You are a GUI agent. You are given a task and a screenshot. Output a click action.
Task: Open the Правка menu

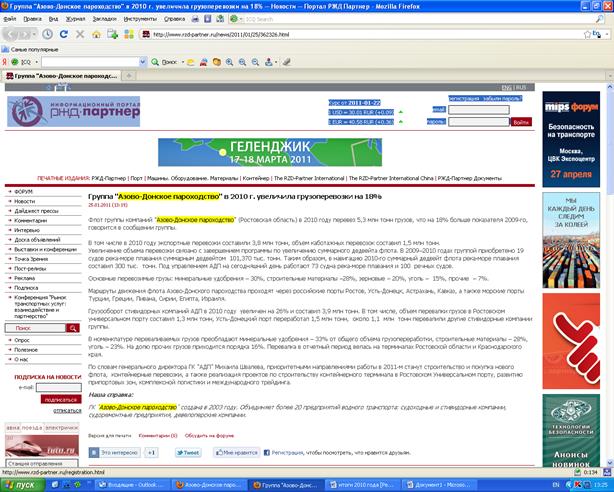(32, 19)
